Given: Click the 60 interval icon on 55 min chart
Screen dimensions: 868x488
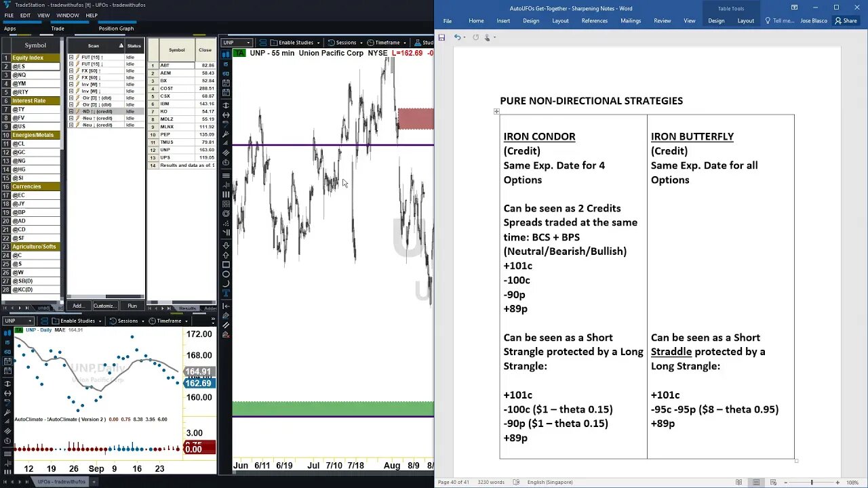Looking at the screenshot, I should point(226,74).
